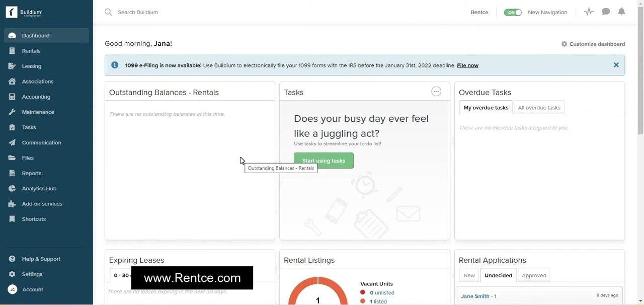Click the Help & Support question icon
The image size is (644, 305).
[x=12, y=259]
